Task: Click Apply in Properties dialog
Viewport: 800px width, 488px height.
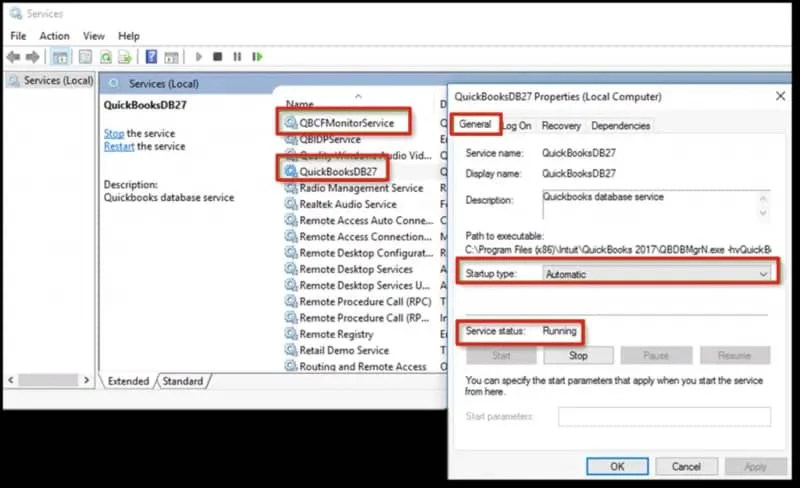Action: point(756,467)
